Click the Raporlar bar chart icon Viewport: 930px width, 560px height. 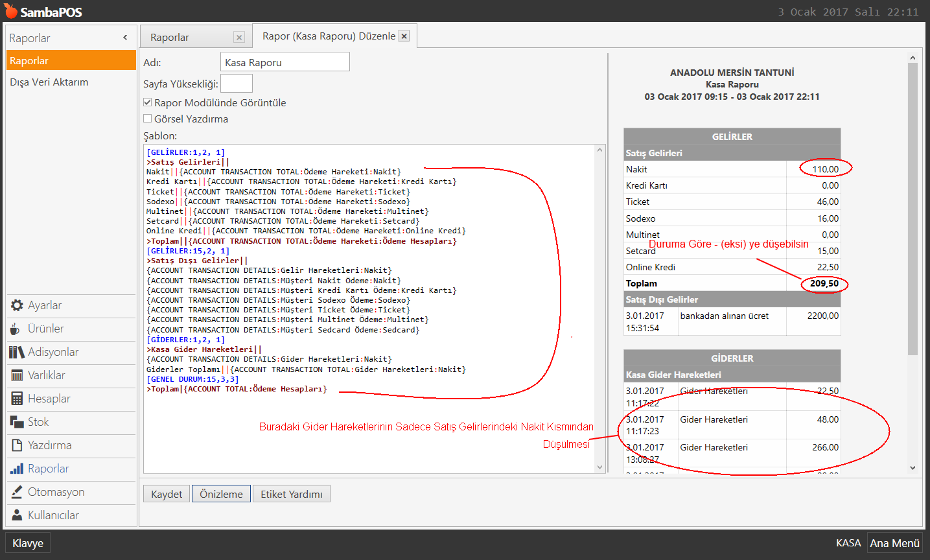coord(17,469)
